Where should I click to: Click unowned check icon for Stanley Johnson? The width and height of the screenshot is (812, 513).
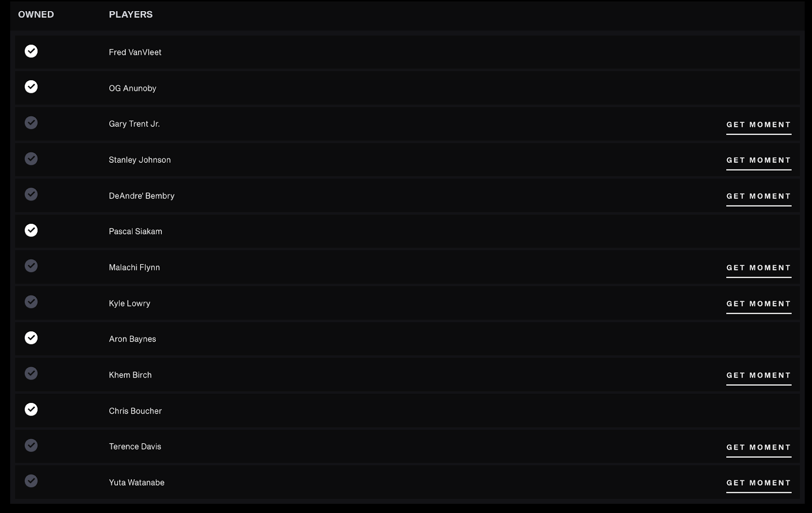[31, 159]
